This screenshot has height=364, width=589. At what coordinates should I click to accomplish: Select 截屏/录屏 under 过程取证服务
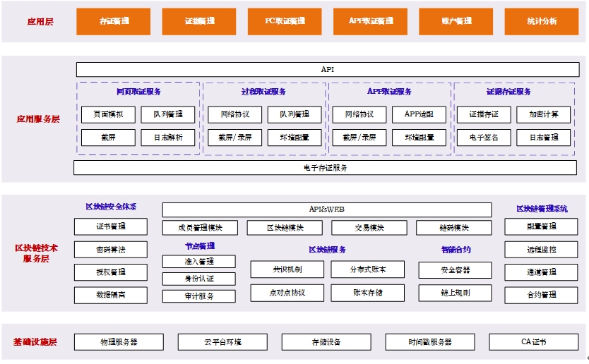coord(234,138)
